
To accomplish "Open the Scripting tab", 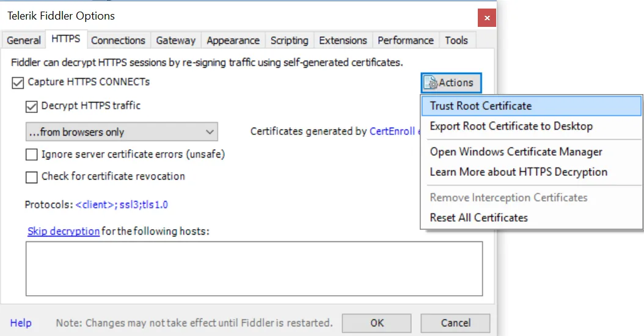I will point(289,40).
